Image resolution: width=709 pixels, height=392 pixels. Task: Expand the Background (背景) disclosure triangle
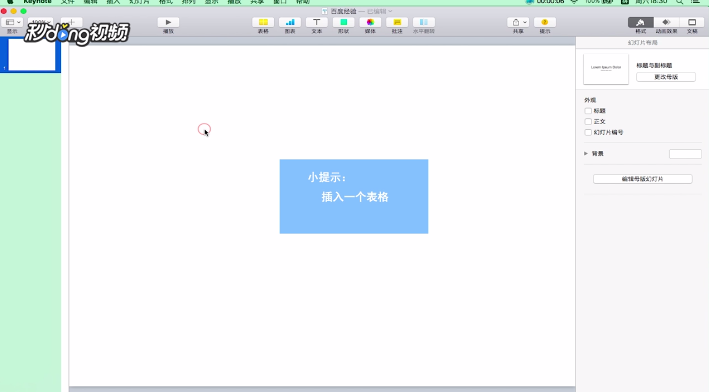[586, 154]
